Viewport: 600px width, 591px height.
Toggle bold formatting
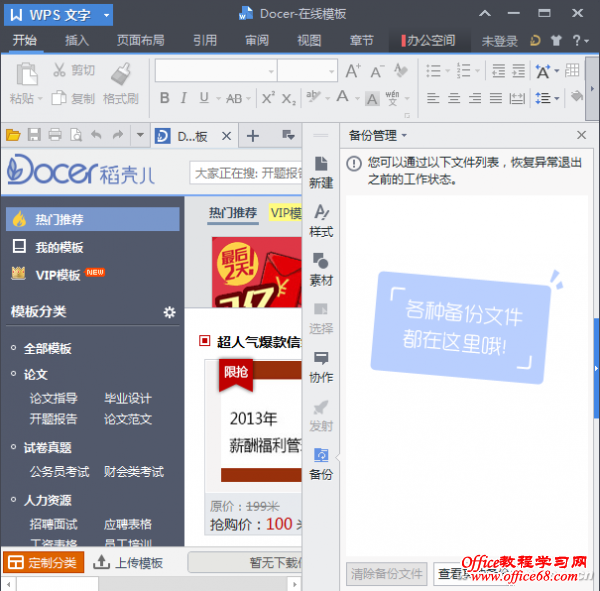tap(165, 98)
